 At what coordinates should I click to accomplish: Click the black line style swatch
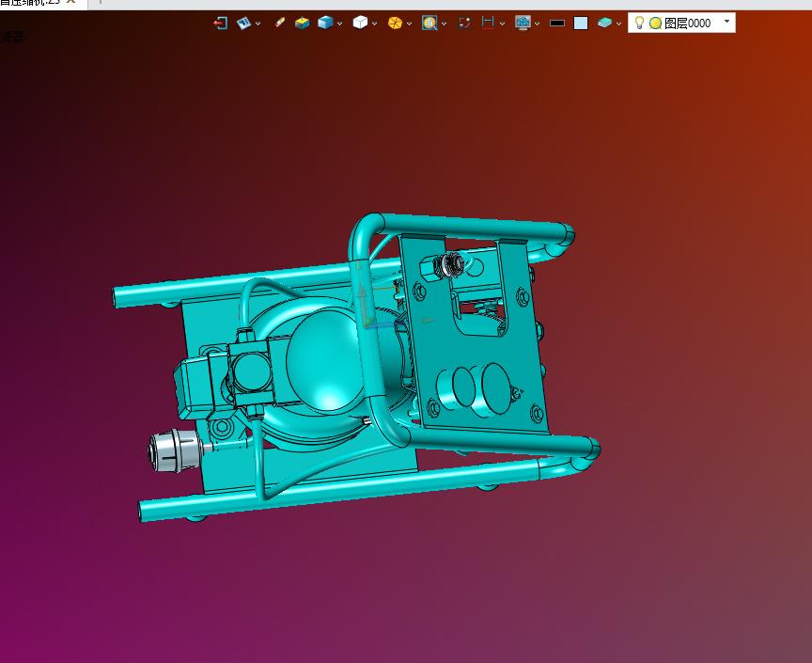point(557,24)
